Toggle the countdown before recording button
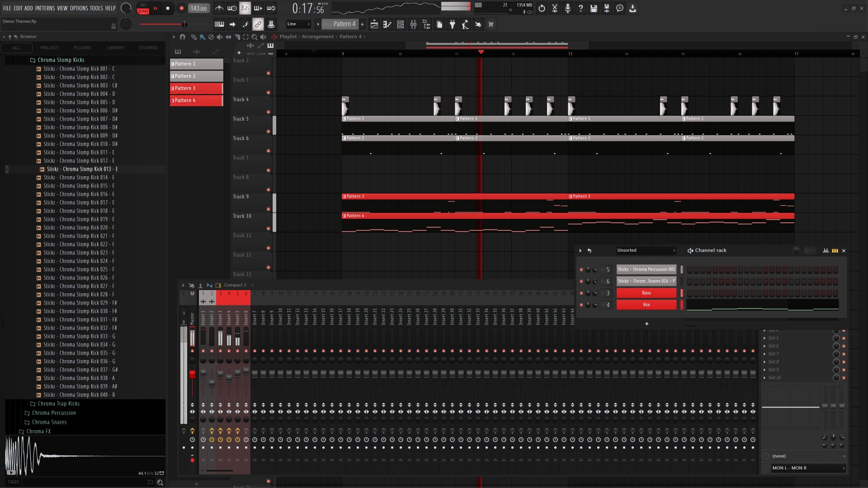 pos(245,8)
